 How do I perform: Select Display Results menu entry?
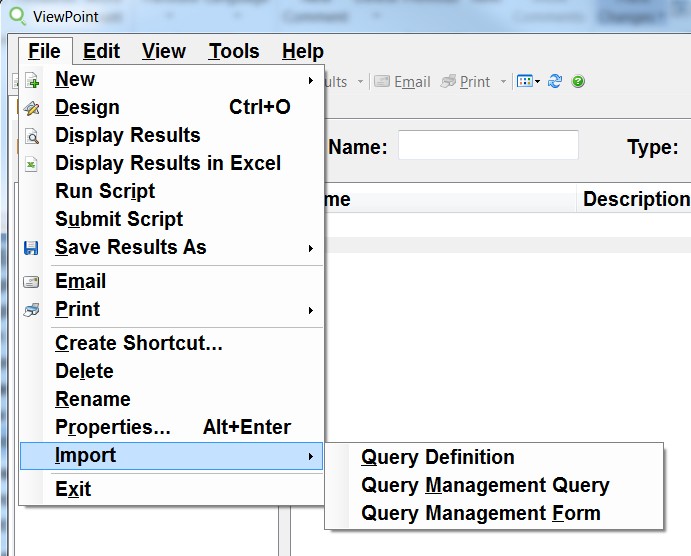click(172, 135)
